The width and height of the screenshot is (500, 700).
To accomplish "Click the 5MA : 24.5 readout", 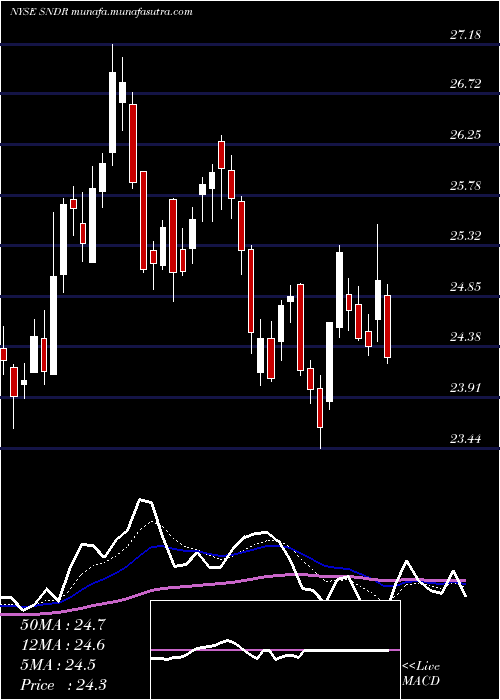I will pyautogui.click(x=58, y=665).
